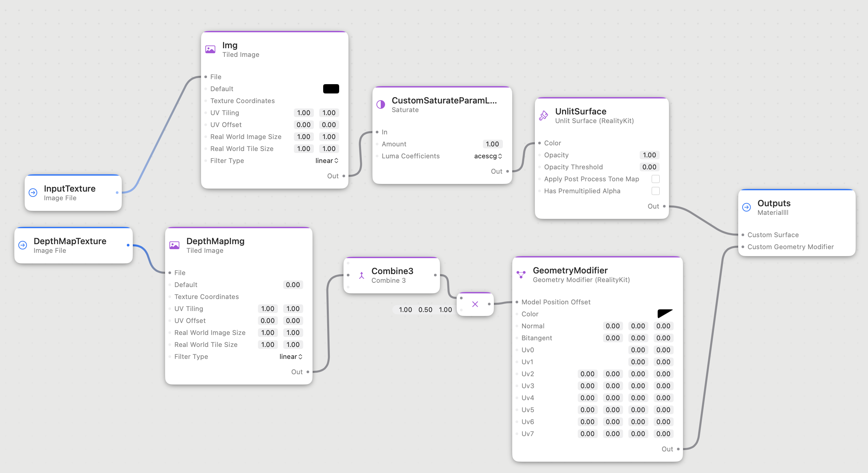
Task: Click GeometryModifier Uv7 first value
Action: (587, 433)
